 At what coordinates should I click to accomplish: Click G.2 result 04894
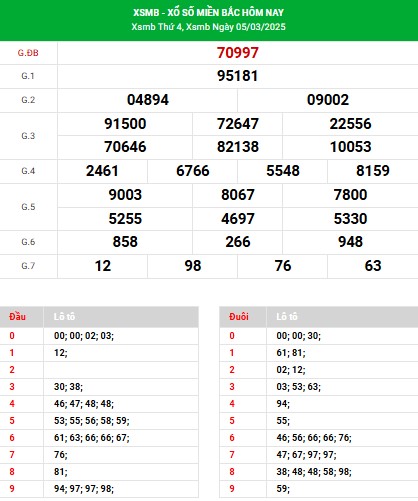coord(148,100)
